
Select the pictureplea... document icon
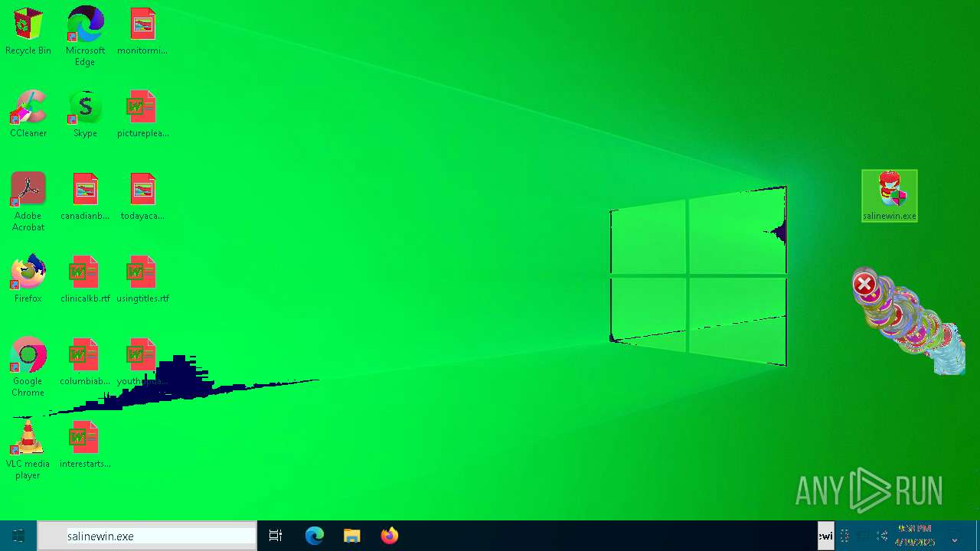click(142, 113)
